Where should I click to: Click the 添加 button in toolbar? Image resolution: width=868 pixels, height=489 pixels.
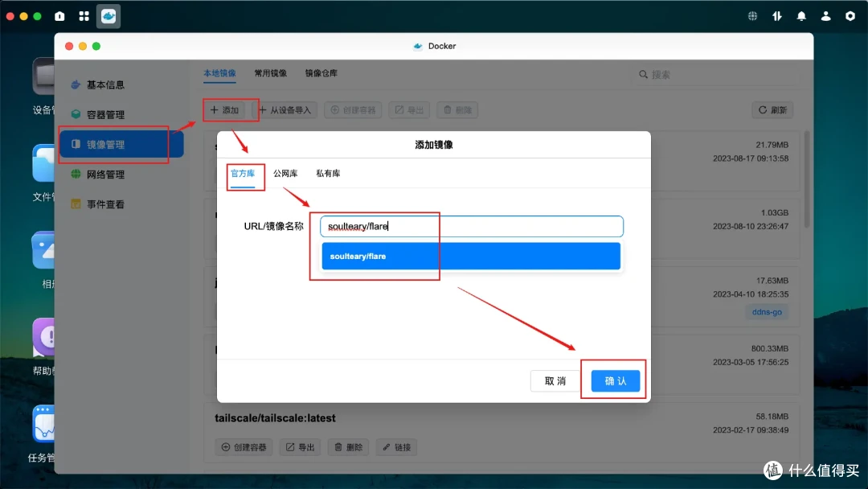(224, 109)
